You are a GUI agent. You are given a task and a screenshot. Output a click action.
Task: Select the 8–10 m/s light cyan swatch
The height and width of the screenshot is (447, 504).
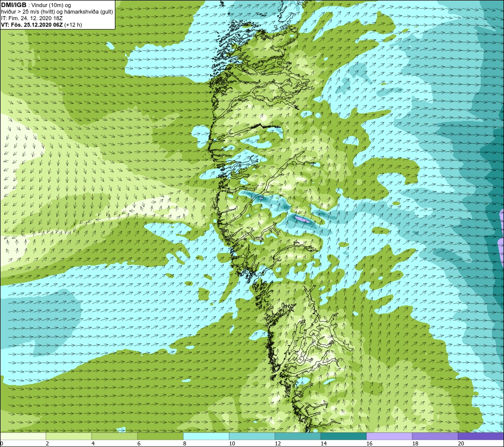pos(206,436)
